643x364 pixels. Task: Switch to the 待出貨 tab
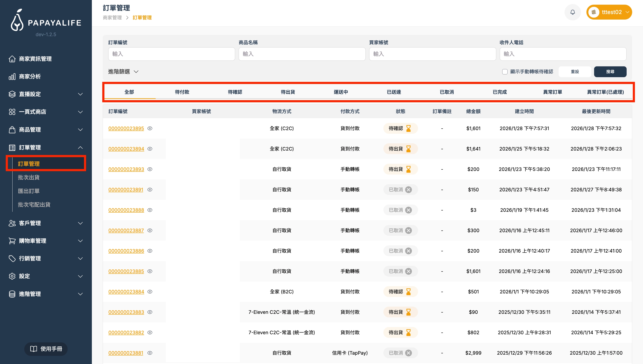click(x=288, y=92)
